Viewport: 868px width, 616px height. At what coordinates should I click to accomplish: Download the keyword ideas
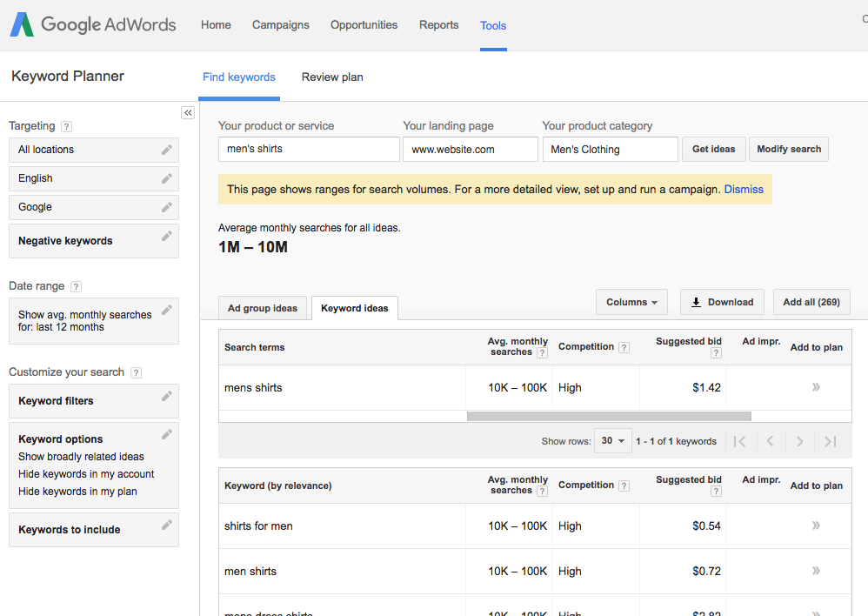pyautogui.click(x=723, y=302)
